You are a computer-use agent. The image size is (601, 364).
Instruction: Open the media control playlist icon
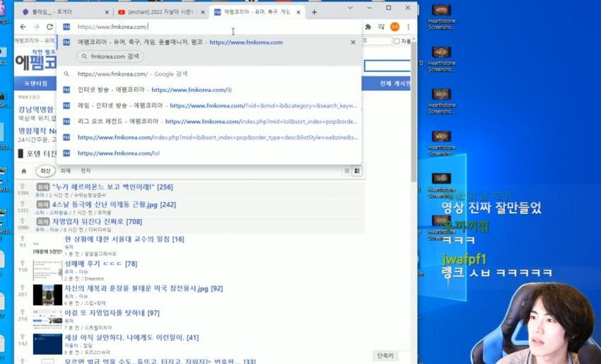coord(381,27)
